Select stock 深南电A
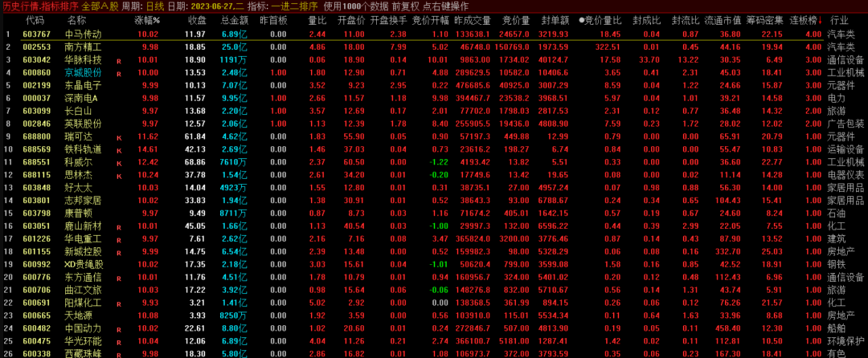This screenshot has width=868, height=358. [x=82, y=98]
